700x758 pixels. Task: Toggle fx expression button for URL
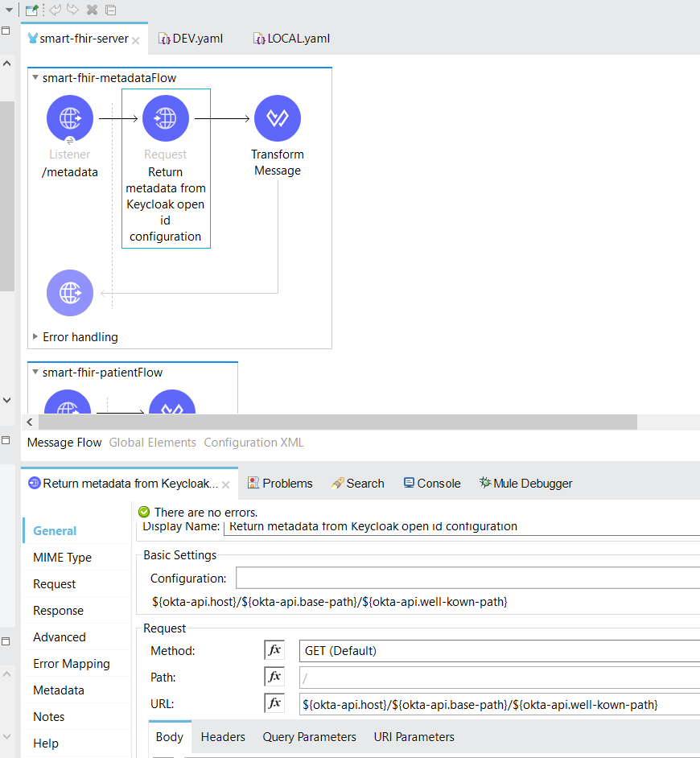pyautogui.click(x=274, y=703)
